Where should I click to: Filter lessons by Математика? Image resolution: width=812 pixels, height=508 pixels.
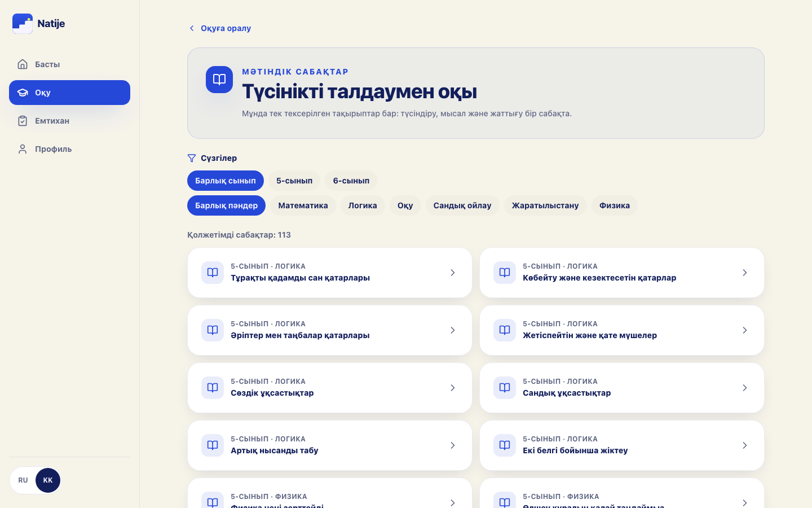click(303, 205)
